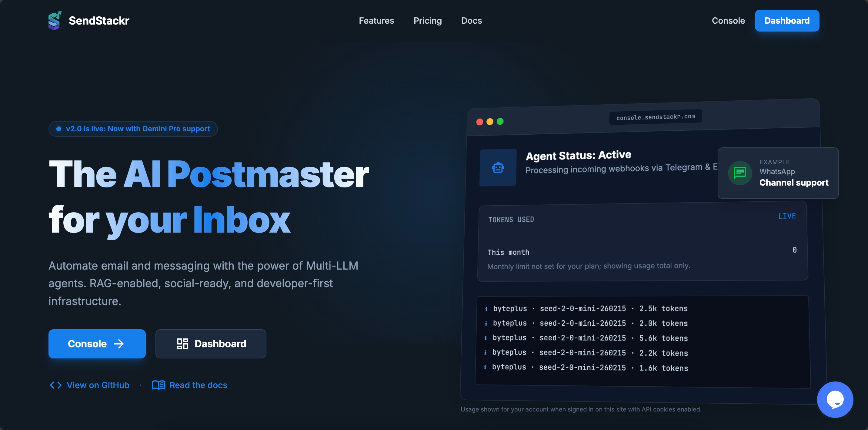Click the grid icon inside the Dashboard button
Viewport: 868px width, 430px height.
click(182, 344)
